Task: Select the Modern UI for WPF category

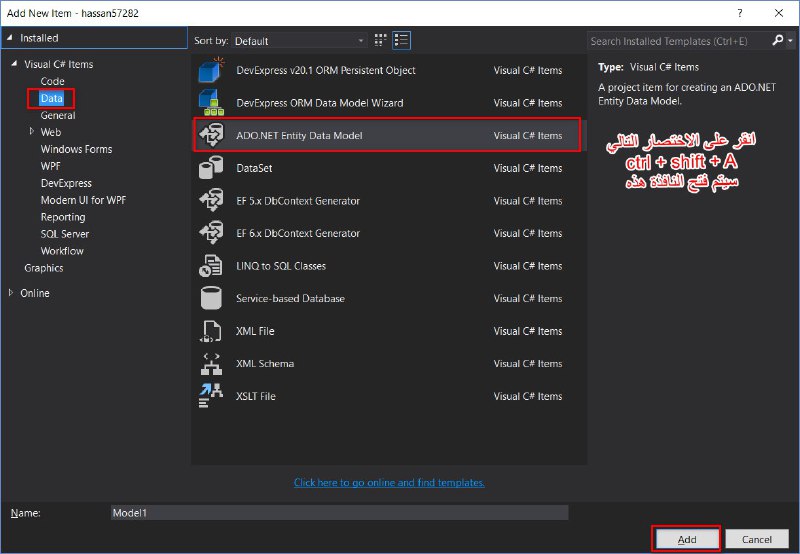Action: click(x=83, y=200)
